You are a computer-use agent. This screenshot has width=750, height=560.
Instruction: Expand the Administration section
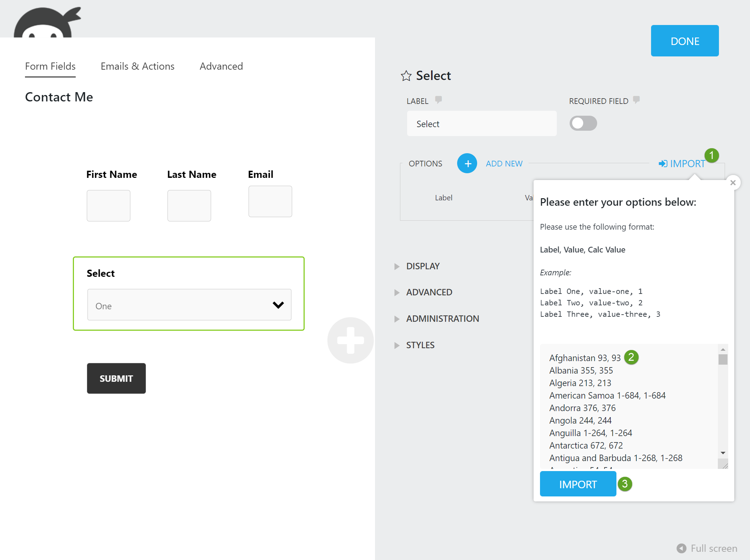click(442, 319)
